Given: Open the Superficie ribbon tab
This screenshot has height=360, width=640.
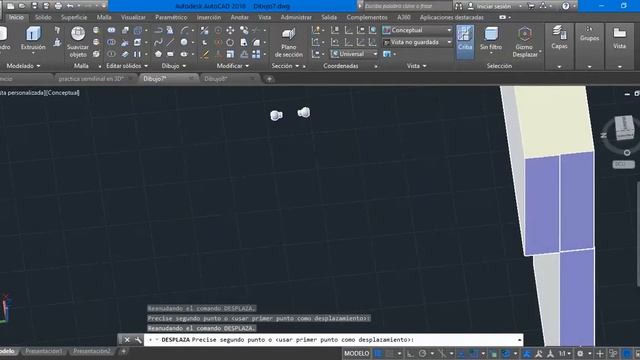Looking at the screenshot, I should tap(74, 17).
